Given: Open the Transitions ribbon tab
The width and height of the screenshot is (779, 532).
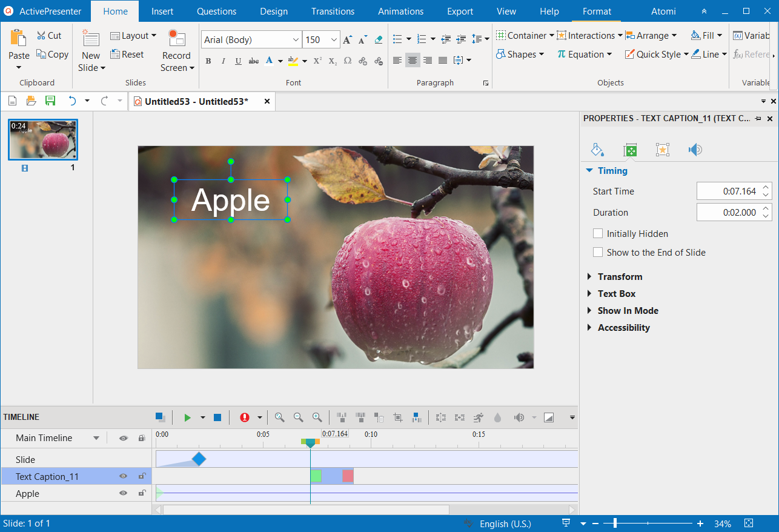Looking at the screenshot, I should tap(333, 12).
